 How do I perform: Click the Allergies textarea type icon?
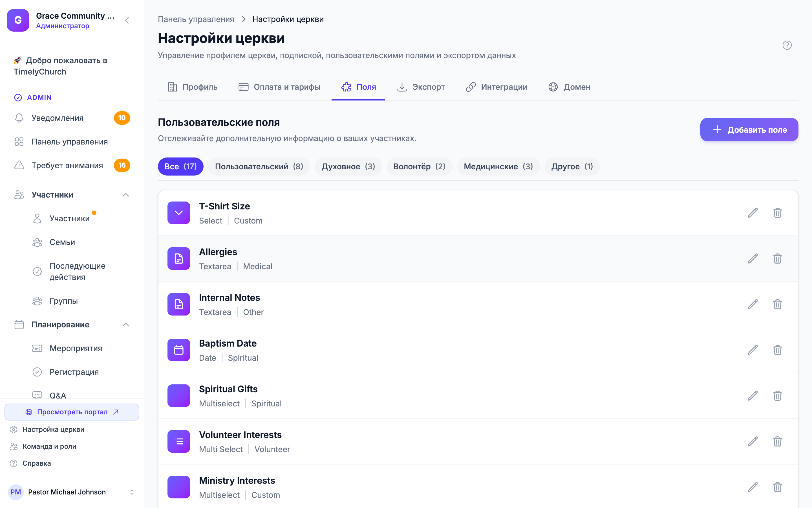[x=178, y=258]
